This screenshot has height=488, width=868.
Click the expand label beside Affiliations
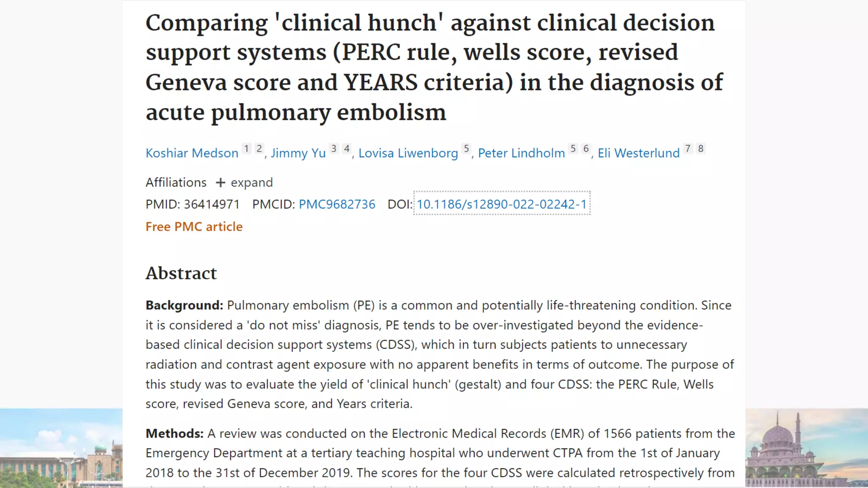(252, 183)
